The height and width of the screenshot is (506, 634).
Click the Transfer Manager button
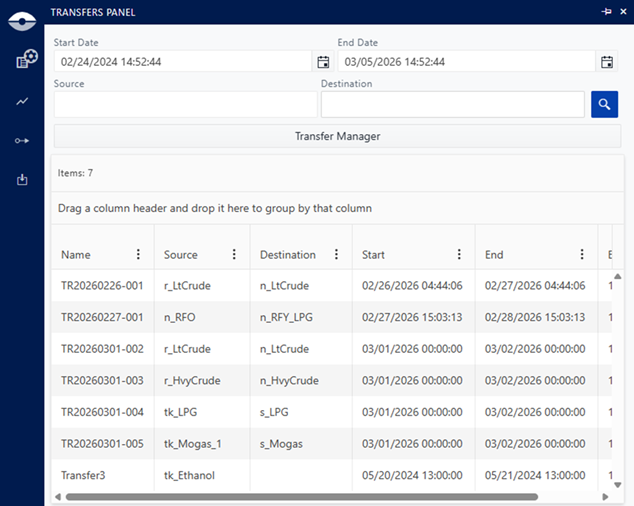(337, 136)
